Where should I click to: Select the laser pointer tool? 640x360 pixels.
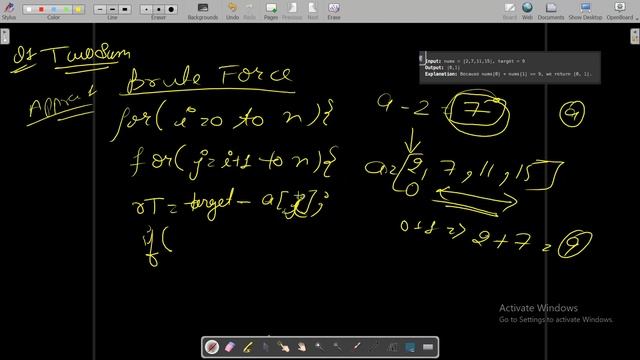coord(356,347)
